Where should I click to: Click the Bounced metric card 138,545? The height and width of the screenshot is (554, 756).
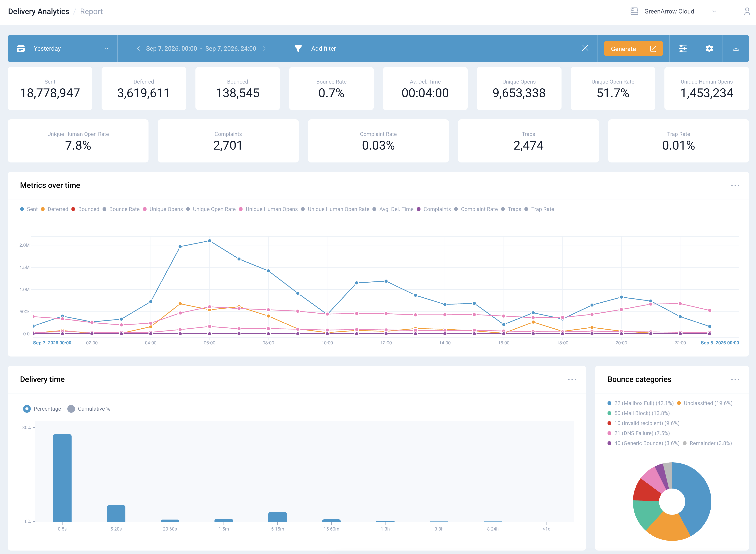point(238,89)
